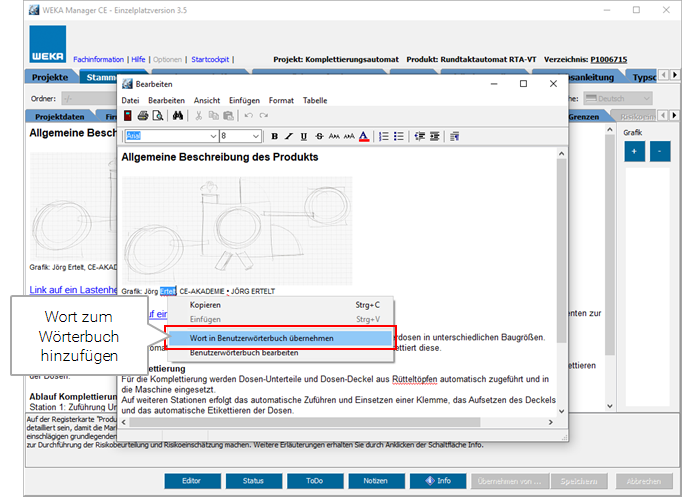
Task: Open print preview from the toolbar
Action: click(x=158, y=116)
